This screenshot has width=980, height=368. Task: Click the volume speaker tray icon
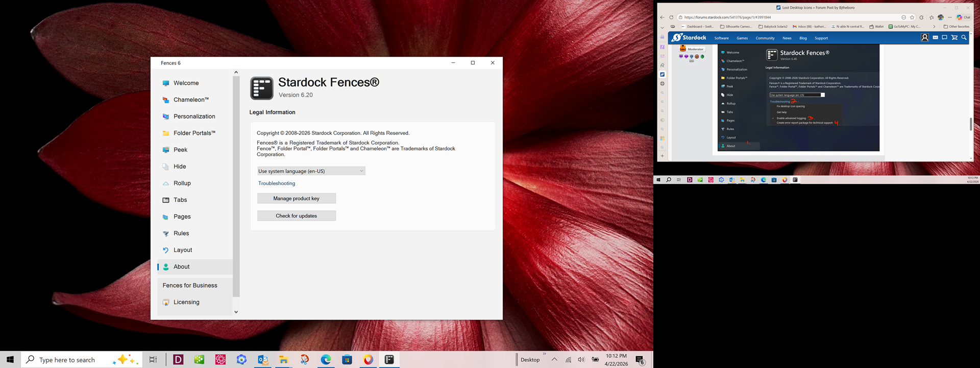(x=581, y=360)
